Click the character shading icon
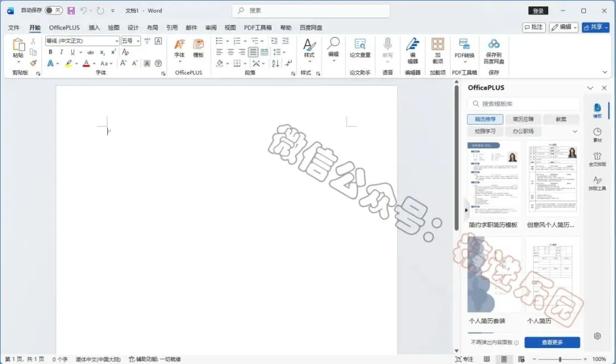The image size is (616, 364). [147, 63]
